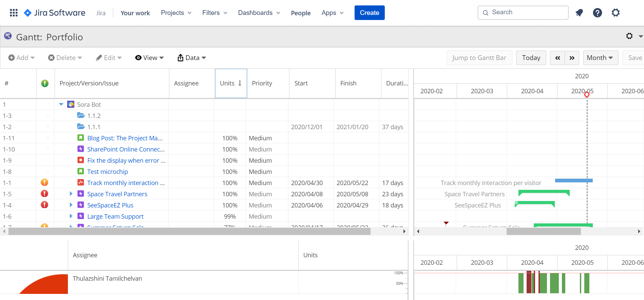Open the Test microchip issue link
The width and height of the screenshot is (644, 300).
point(108,172)
